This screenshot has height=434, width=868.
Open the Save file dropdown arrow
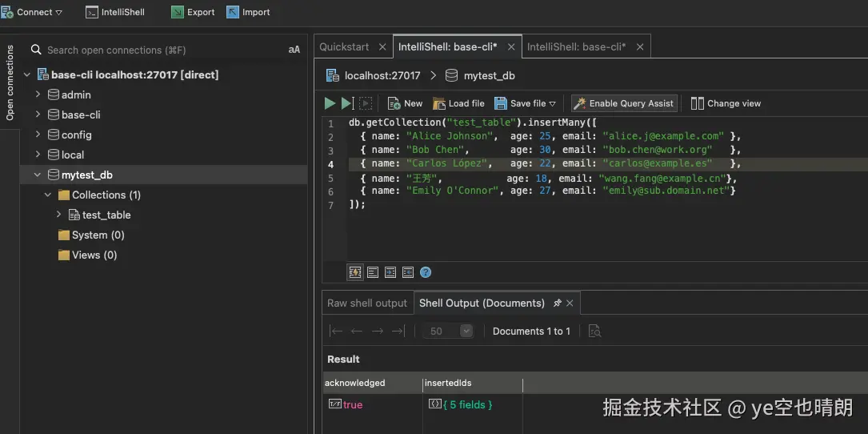pyautogui.click(x=552, y=103)
